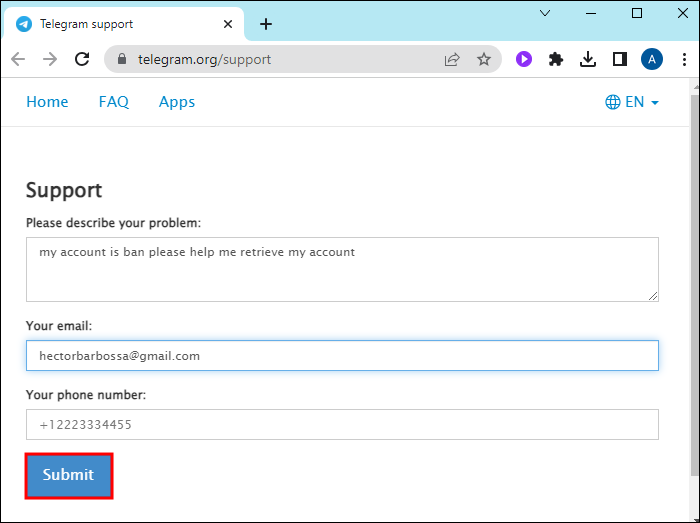Click the 'Your email:' label
The width and height of the screenshot is (700, 523).
tap(59, 326)
